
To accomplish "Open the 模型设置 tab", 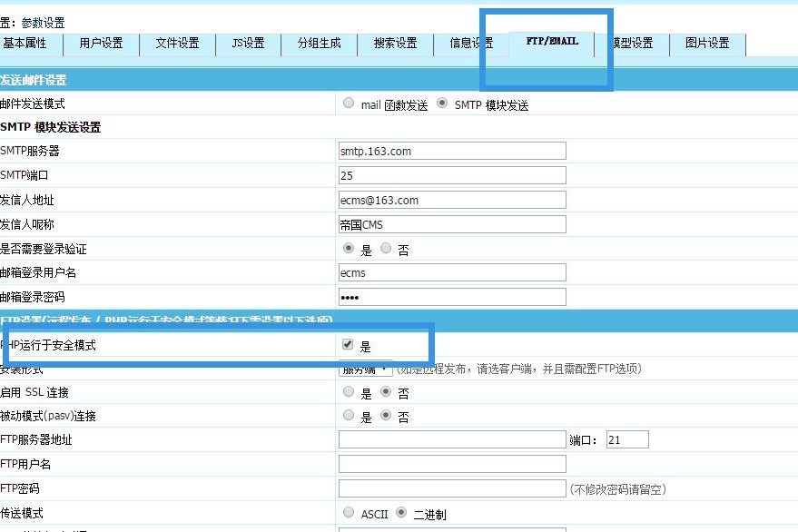I will tap(634, 43).
